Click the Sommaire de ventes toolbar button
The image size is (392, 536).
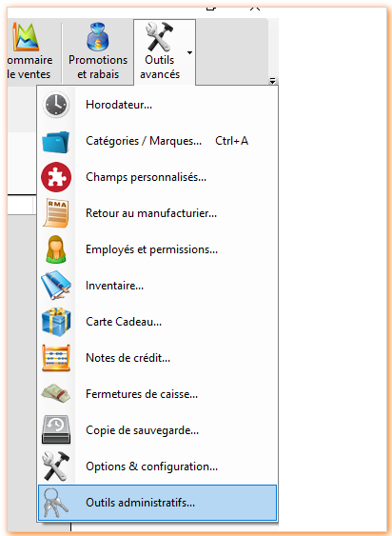29,51
